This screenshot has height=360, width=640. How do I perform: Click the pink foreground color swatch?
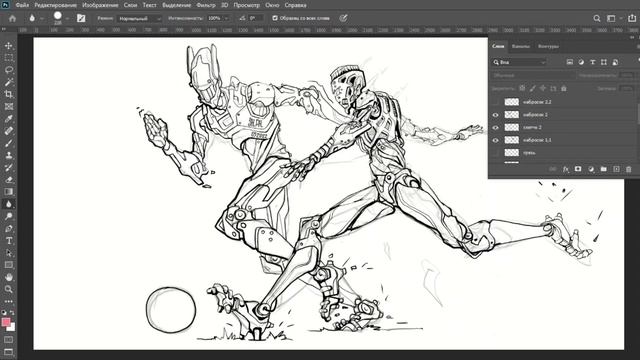[x=6, y=322]
